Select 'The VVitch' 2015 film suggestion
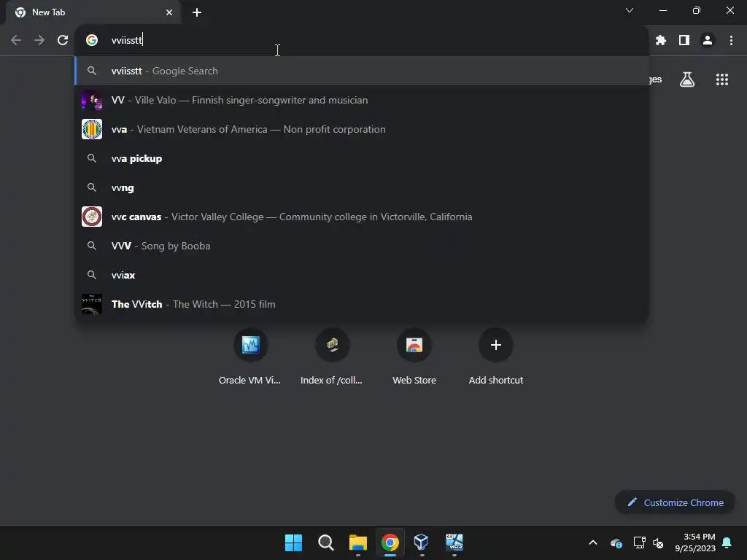The width and height of the screenshot is (747, 560). (x=362, y=304)
